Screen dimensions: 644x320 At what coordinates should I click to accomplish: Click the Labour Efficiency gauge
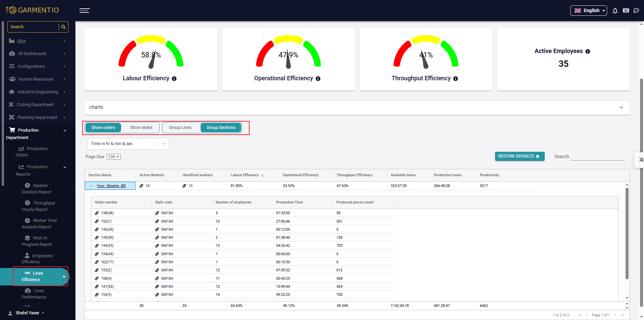coord(151,51)
